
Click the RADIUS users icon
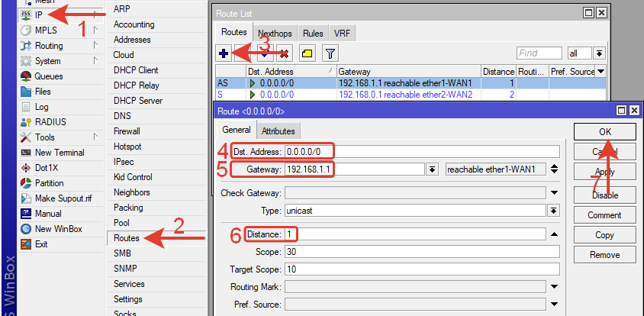click(25, 122)
